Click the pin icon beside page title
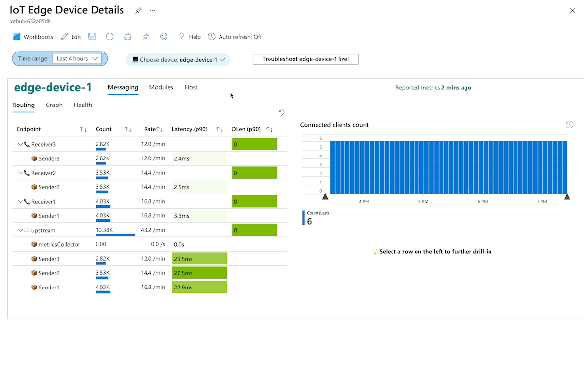The width and height of the screenshot is (588, 367). click(x=138, y=11)
